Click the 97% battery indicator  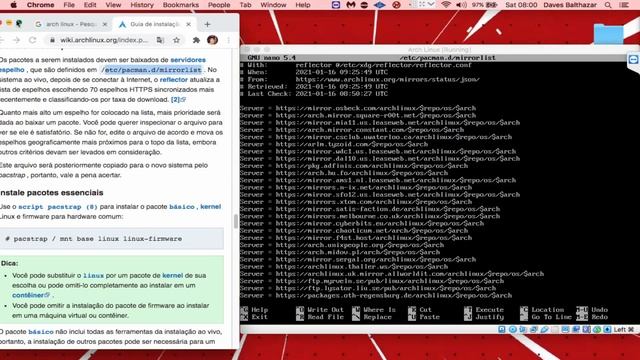[x=484, y=5]
